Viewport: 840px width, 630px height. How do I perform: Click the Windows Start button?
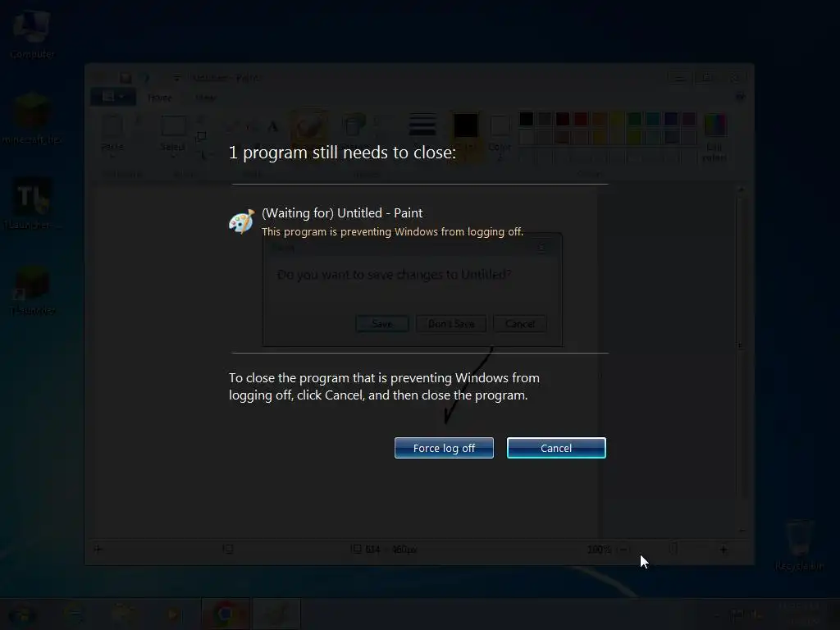(21, 614)
